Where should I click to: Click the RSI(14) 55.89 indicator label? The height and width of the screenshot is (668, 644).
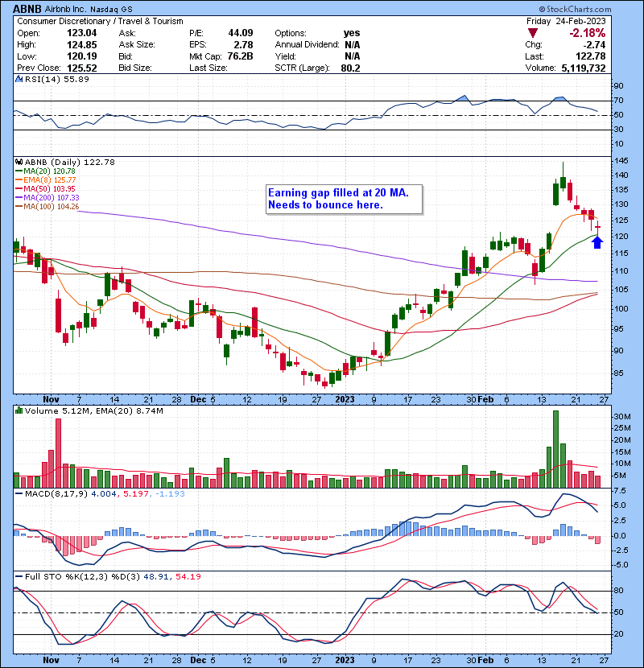[56, 79]
